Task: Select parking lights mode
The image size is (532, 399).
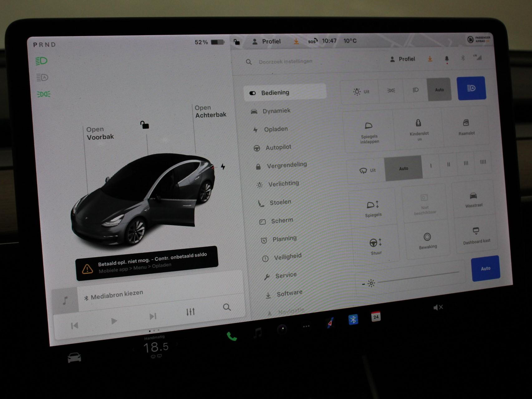Action: pos(391,90)
